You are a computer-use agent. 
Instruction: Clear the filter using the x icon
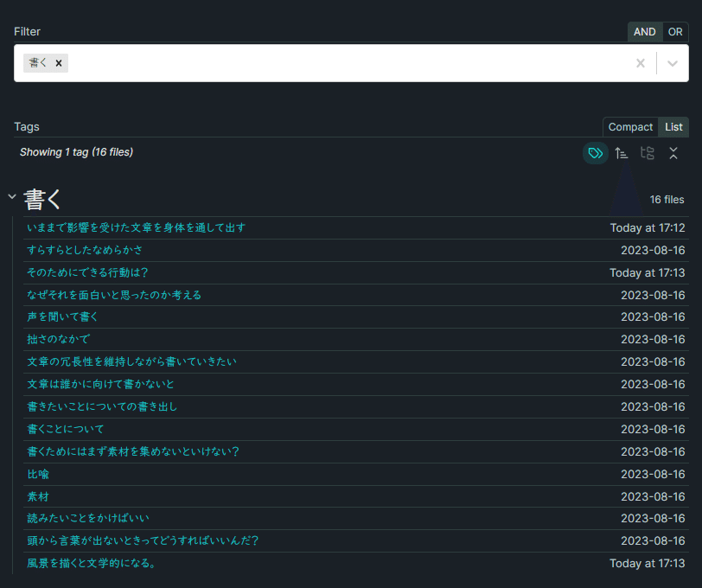[640, 62]
